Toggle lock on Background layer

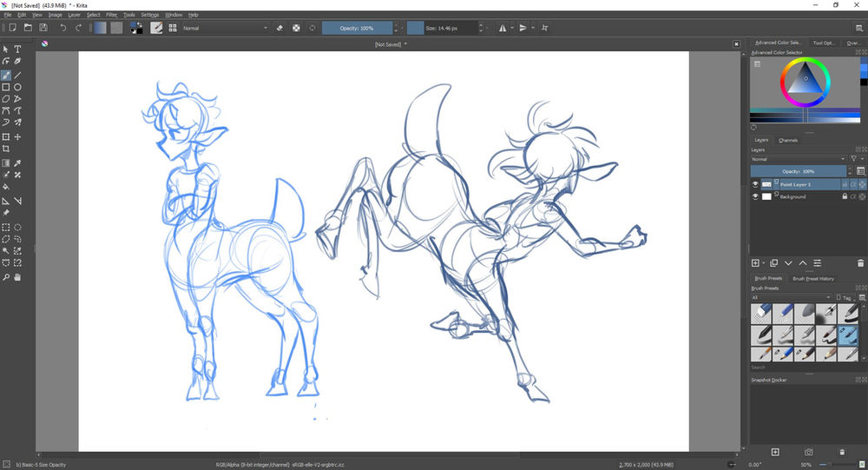click(x=845, y=196)
